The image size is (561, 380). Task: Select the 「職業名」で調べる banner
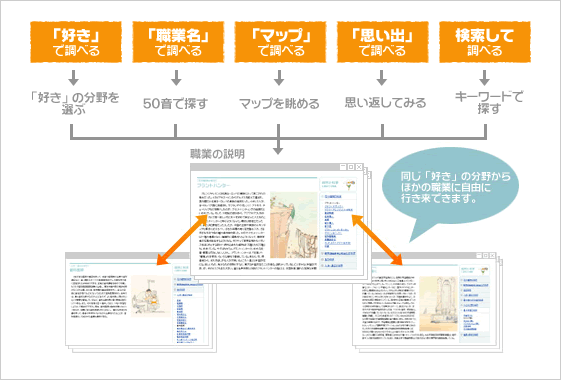pyautogui.click(x=178, y=42)
